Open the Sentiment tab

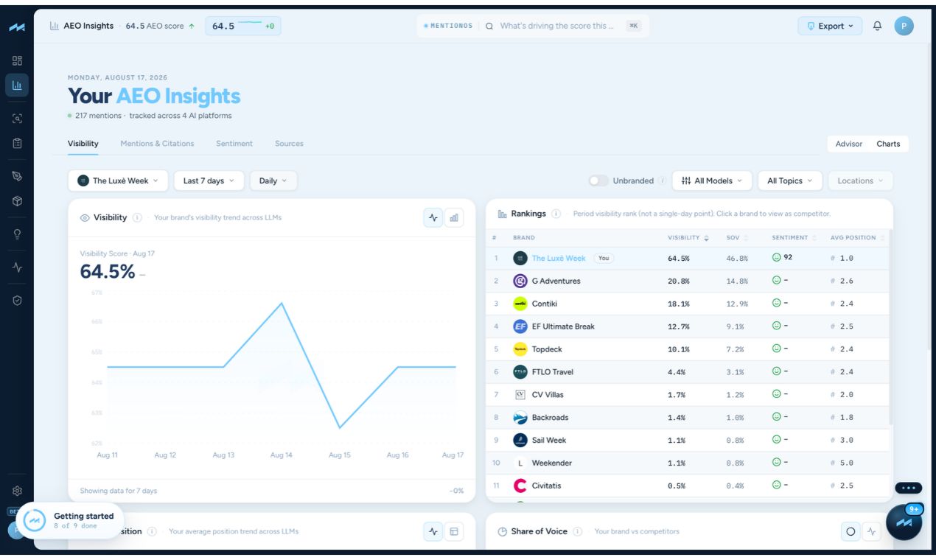[x=234, y=144]
